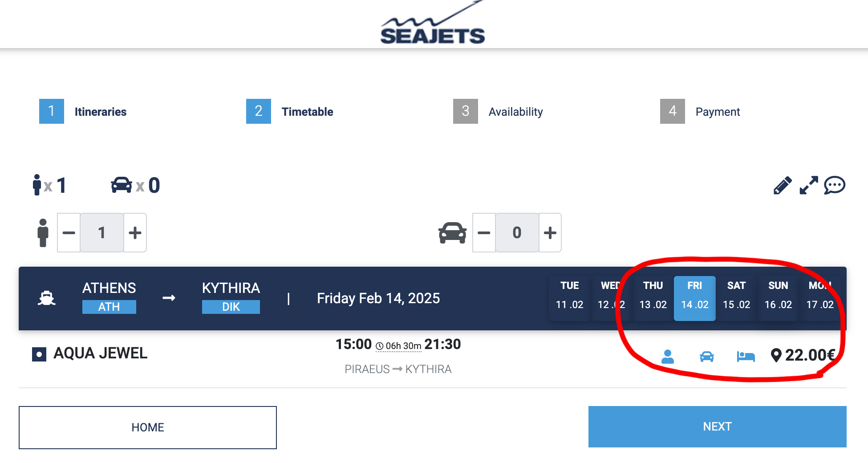
Task: Click the expand arrows icon
Action: pos(808,185)
